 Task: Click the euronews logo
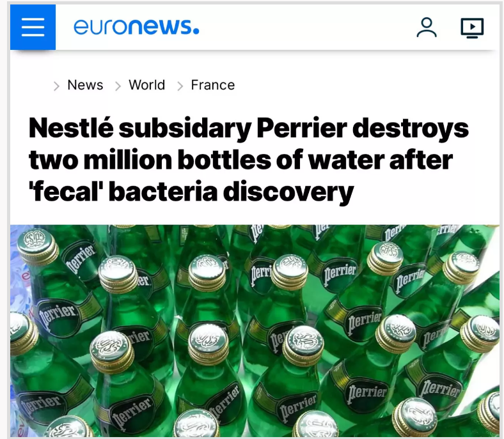136,27
